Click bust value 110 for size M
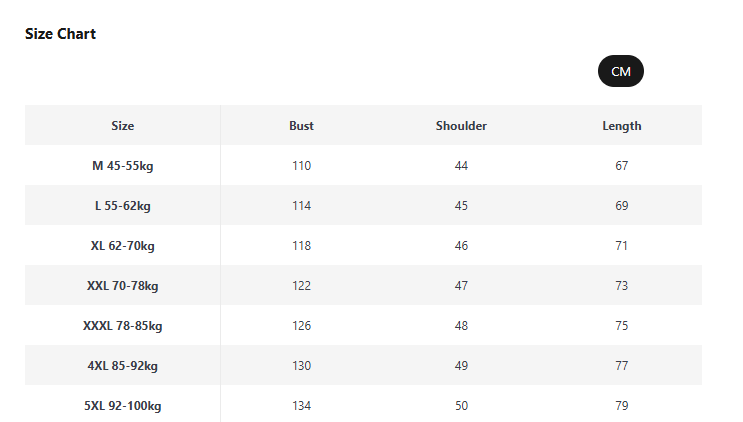 click(x=301, y=166)
